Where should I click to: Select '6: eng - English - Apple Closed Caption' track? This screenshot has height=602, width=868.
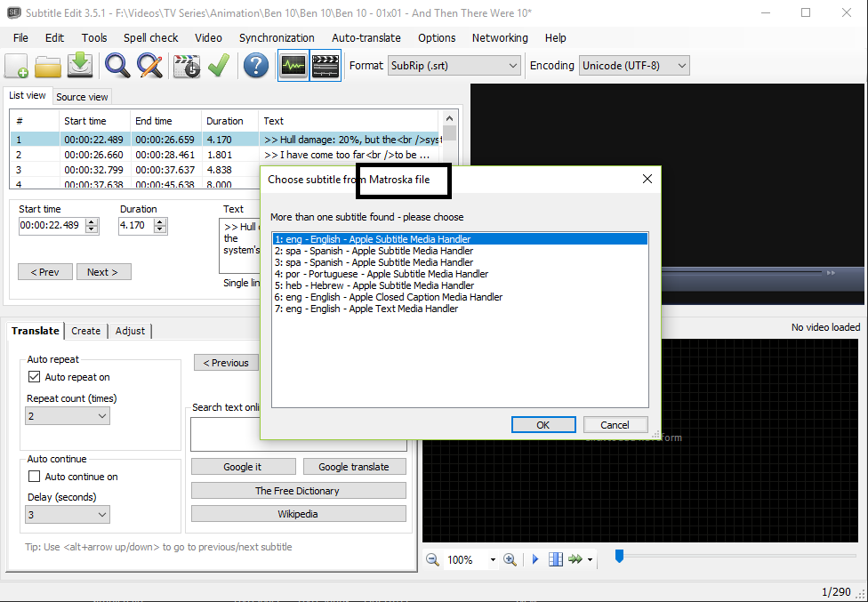point(460,297)
